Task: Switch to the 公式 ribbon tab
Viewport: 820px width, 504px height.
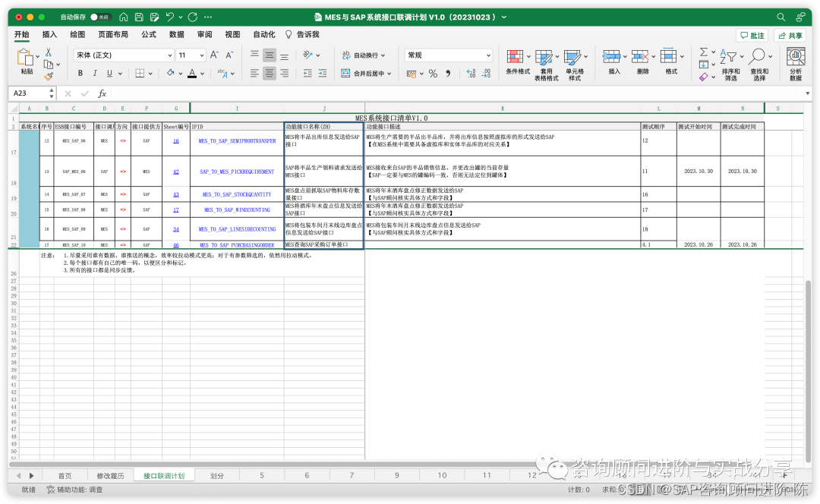Action: [149, 34]
